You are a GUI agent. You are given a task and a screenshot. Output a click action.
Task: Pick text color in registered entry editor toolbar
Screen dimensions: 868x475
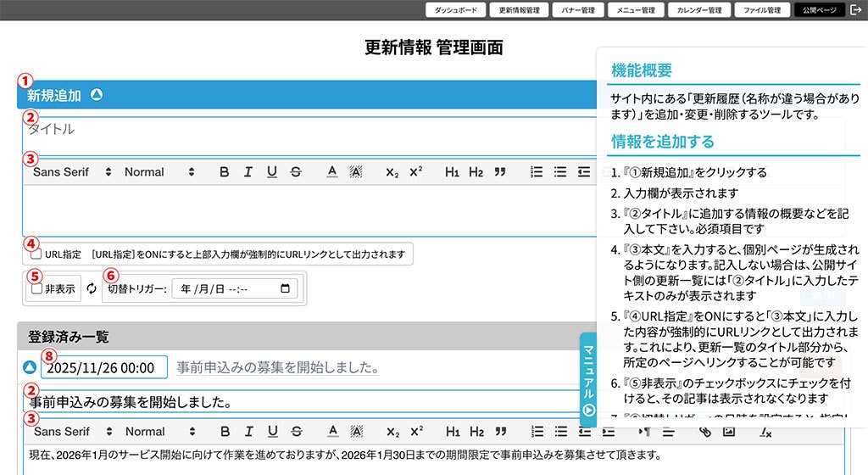(332, 432)
